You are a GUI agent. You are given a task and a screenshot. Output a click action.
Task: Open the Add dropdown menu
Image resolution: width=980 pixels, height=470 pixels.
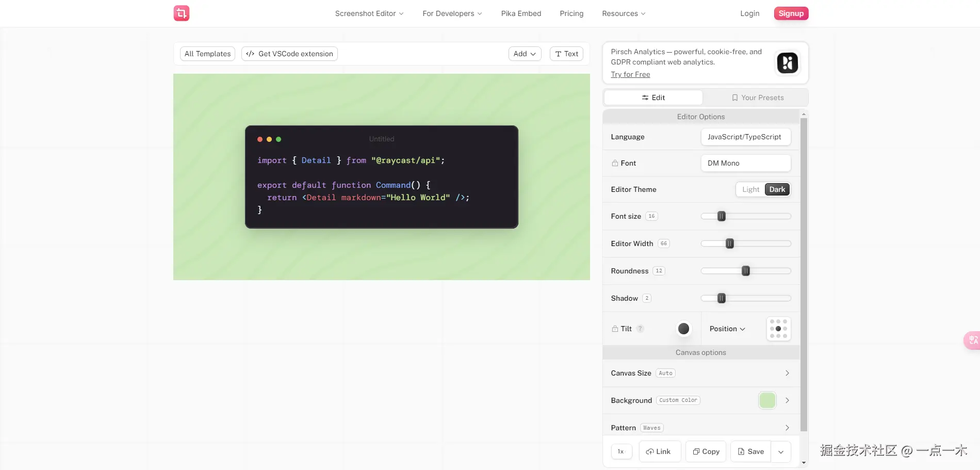pyautogui.click(x=525, y=54)
